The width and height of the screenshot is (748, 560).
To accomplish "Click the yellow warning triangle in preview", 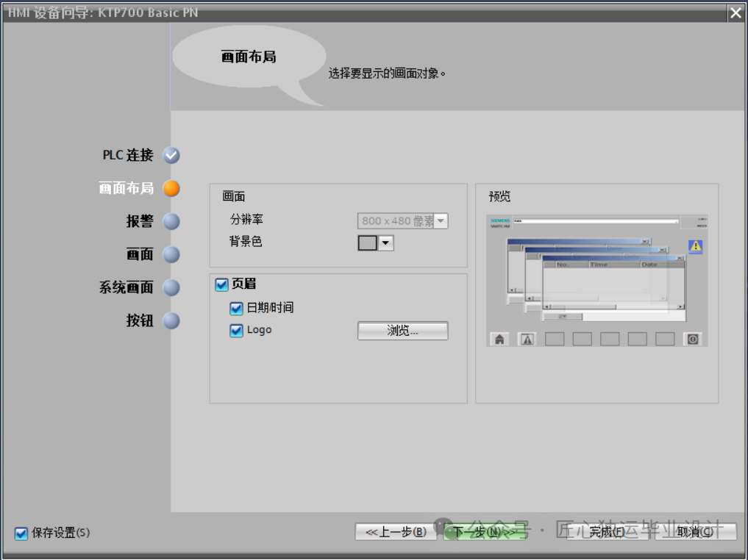I will pyautogui.click(x=696, y=246).
